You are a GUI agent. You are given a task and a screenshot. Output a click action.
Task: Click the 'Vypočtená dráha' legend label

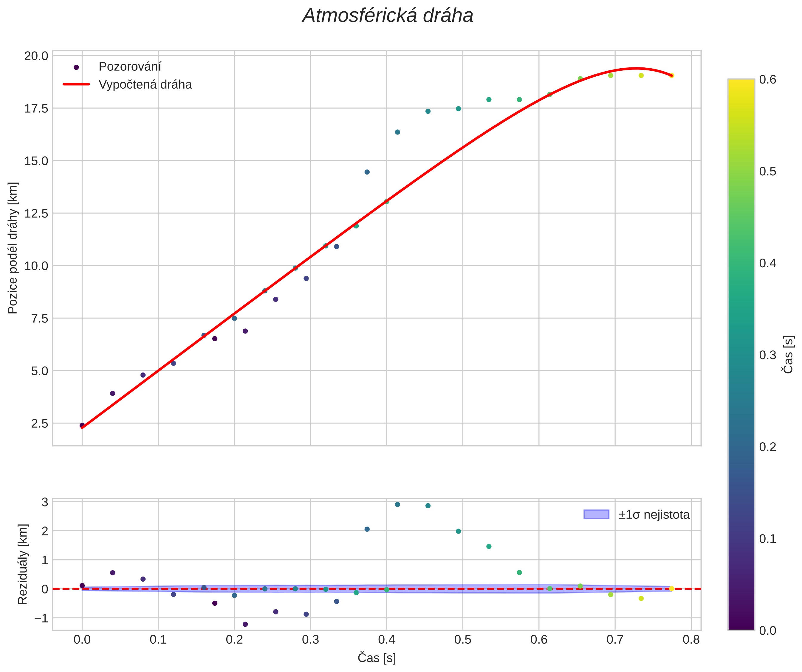pos(145,84)
